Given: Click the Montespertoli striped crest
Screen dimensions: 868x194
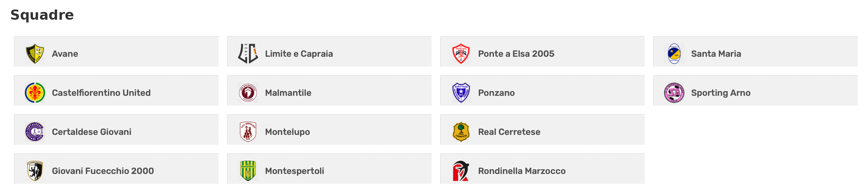Looking at the screenshot, I should click(x=248, y=171).
